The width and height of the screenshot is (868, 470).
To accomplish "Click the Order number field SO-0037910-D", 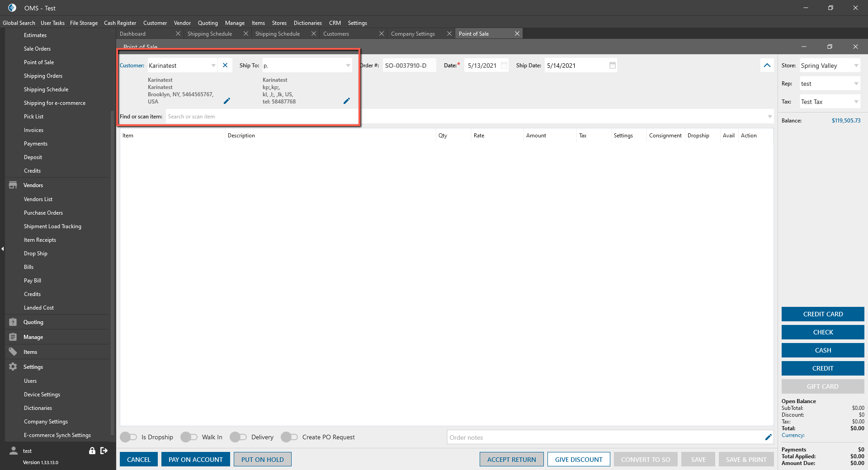I will click(x=409, y=66).
